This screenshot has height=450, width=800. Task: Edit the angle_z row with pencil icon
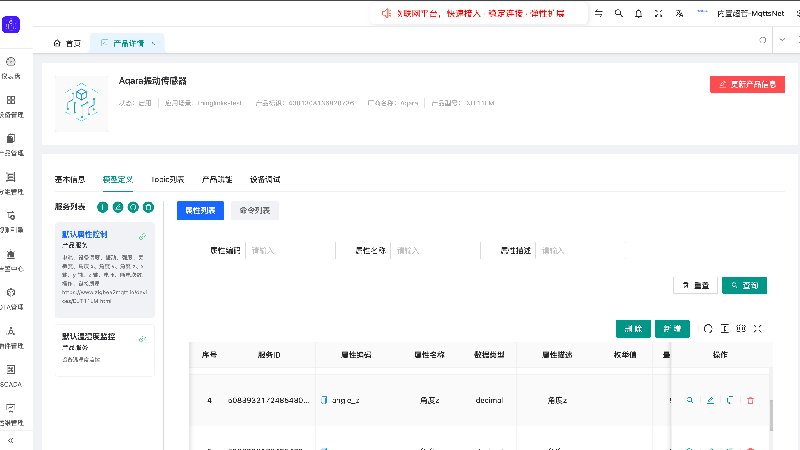(710, 401)
